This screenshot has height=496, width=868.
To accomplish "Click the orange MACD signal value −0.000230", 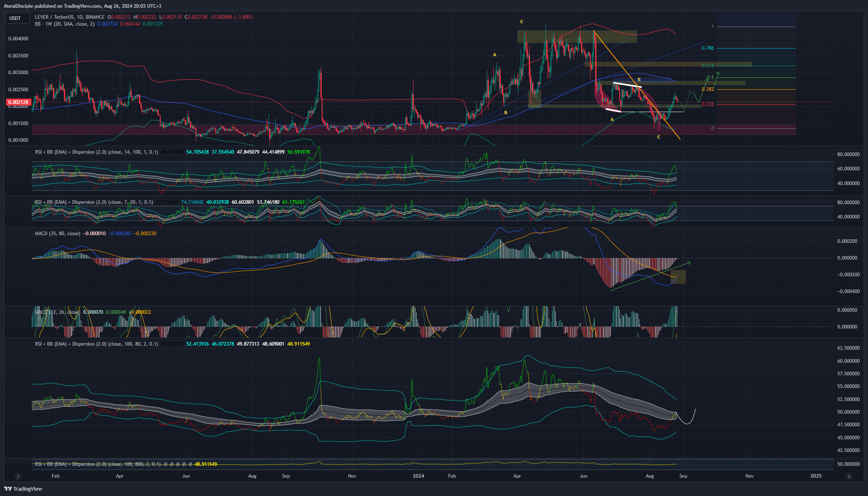I will [145, 234].
